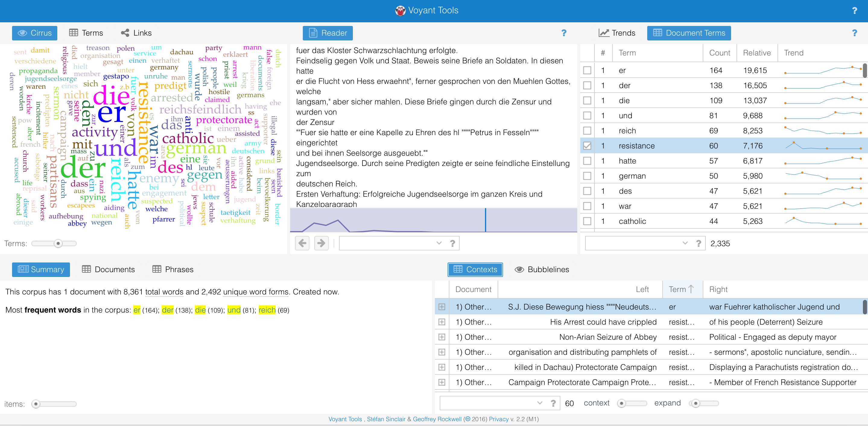The width and height of the screenshot is (868, 426).
Task: Click help icon next to Contexts search field
Action: (553, 403)
